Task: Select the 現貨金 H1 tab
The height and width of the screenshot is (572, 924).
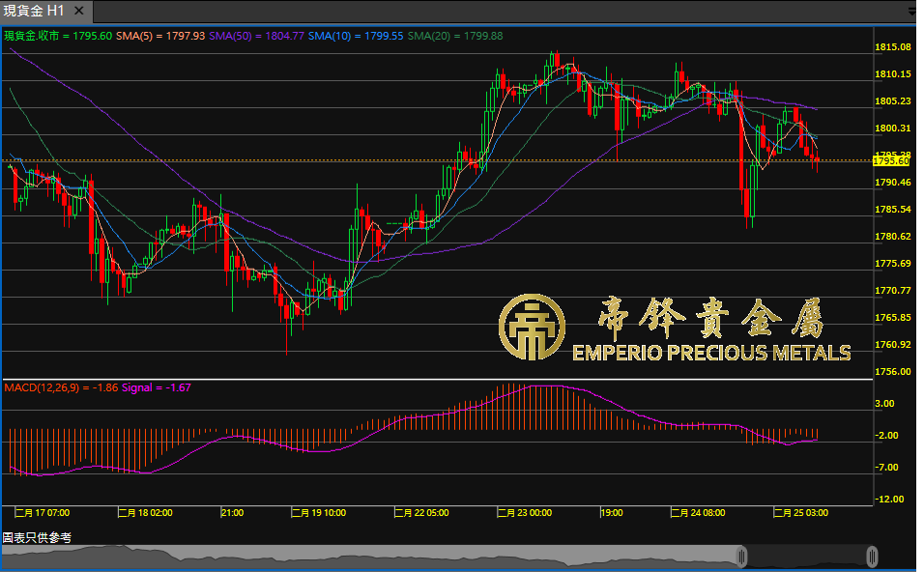Action: 35,12
